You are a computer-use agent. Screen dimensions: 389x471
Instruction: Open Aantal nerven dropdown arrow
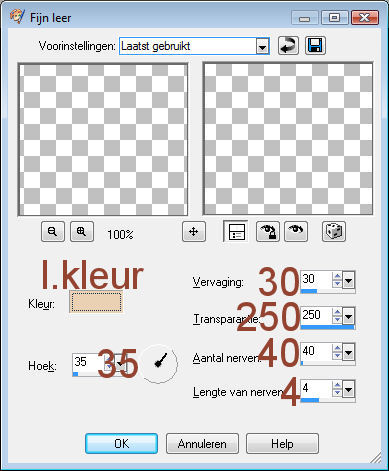coord(348,352)
